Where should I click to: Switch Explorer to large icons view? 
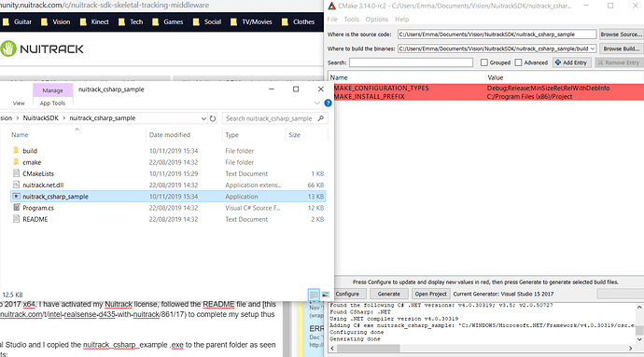tap(326, 295)
